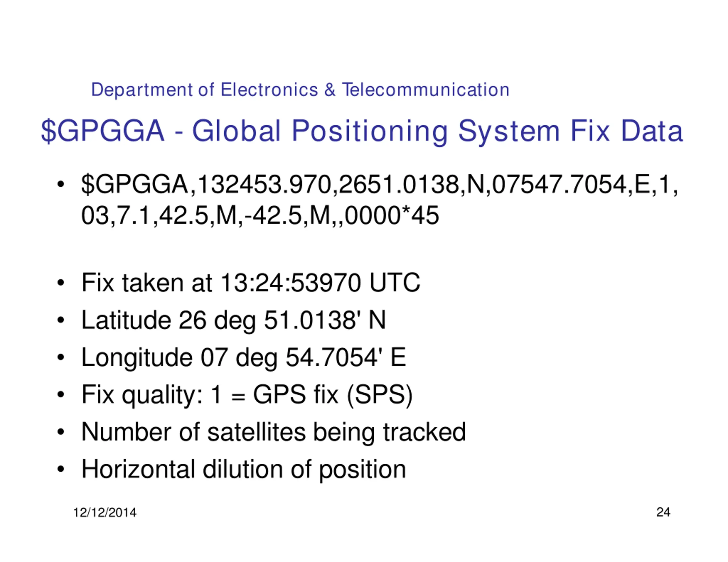The width and height of the screenshot is (728, 562).
Task: Click the bullet before $GPGGA sentence
Action: 60,185
